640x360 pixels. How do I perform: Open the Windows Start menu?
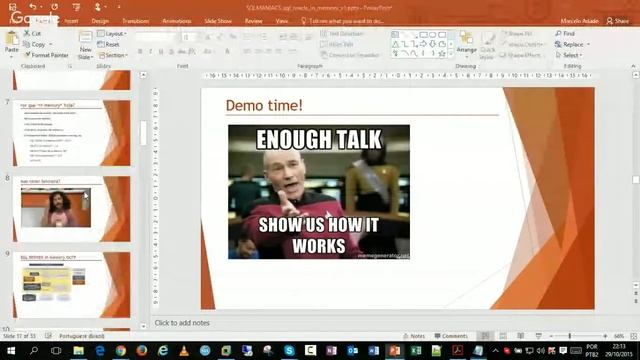coord(11,351)
